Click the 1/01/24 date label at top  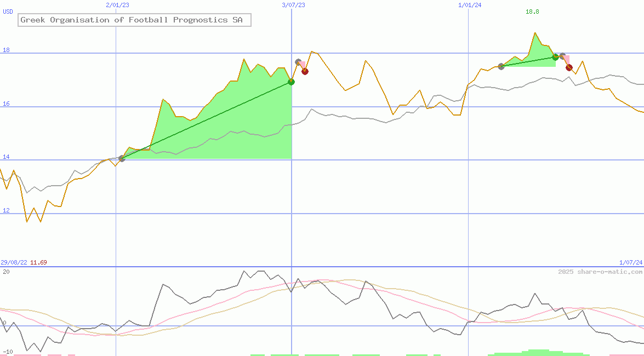point(470,5)
